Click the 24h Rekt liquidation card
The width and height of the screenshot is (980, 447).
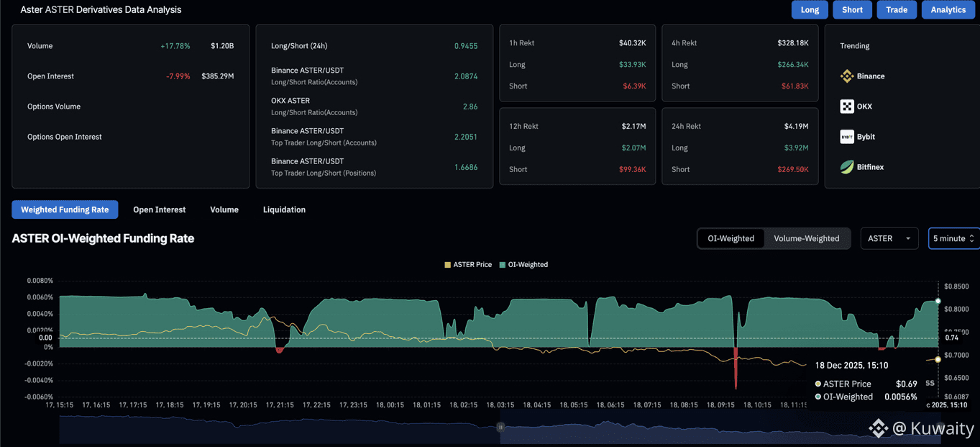(740, 147)
